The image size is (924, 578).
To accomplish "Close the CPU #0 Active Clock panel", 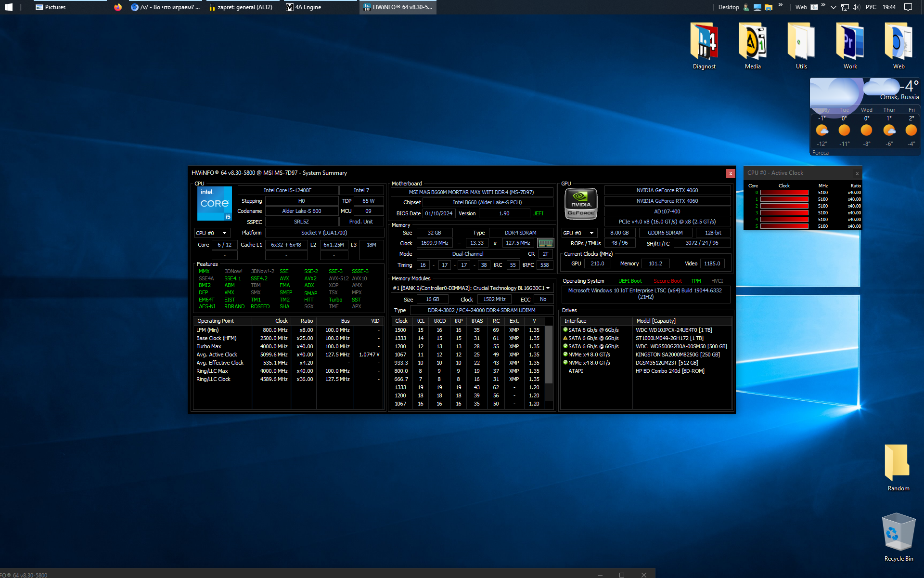I will (x=857, y=173).
